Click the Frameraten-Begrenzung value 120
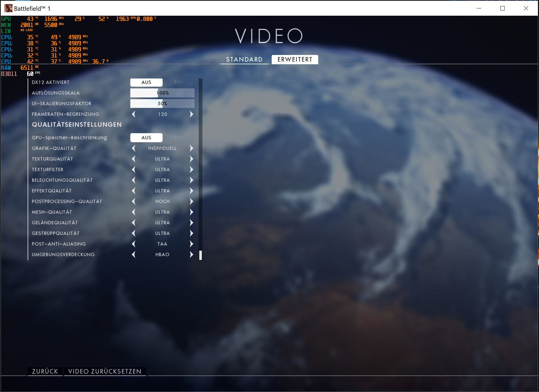This screenshot has height=392, width=539. click(163, 114)
